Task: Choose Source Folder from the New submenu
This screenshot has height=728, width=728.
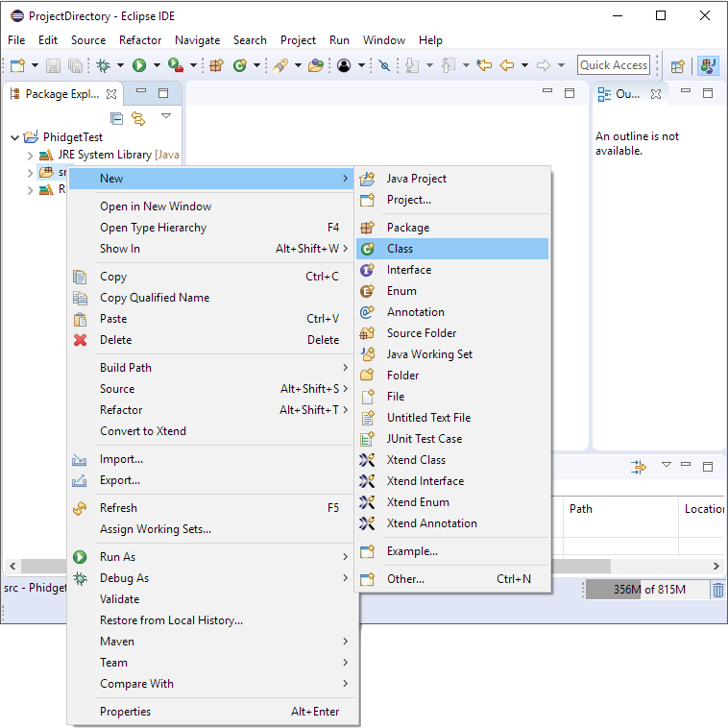Action: pos(452,333)
